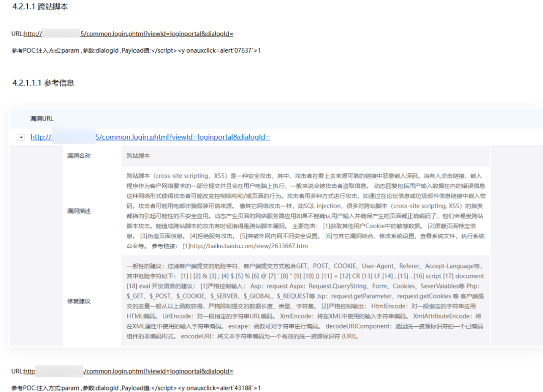This screenshot has width=543, height=392.
Task: Collapse the vulnerability URL row expander arrow
Action: point(21,138)
